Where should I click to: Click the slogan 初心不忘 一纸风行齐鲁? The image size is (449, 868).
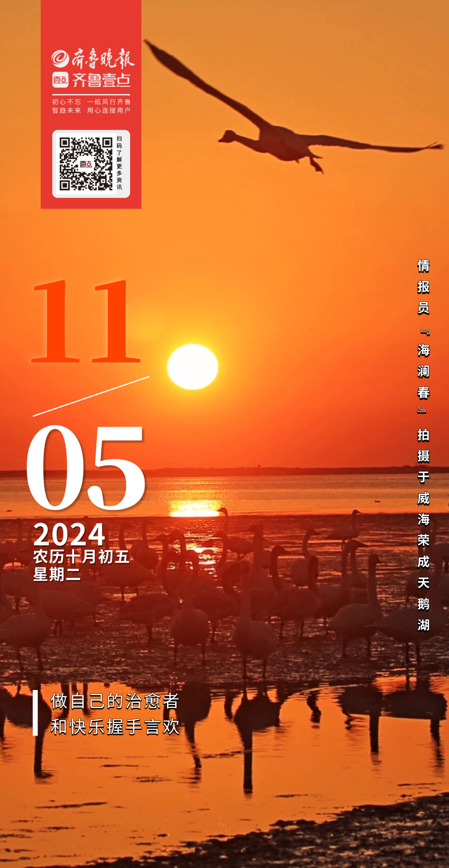(91, 102)
